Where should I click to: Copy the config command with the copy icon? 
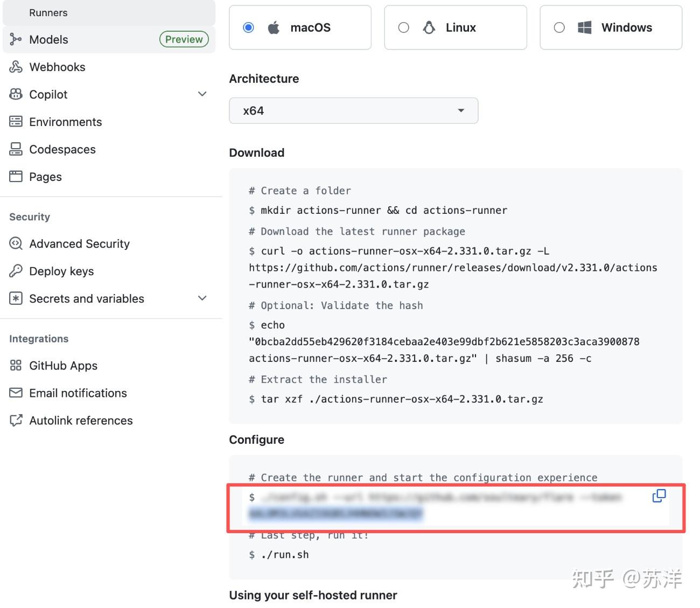click(x=659, y=496)
